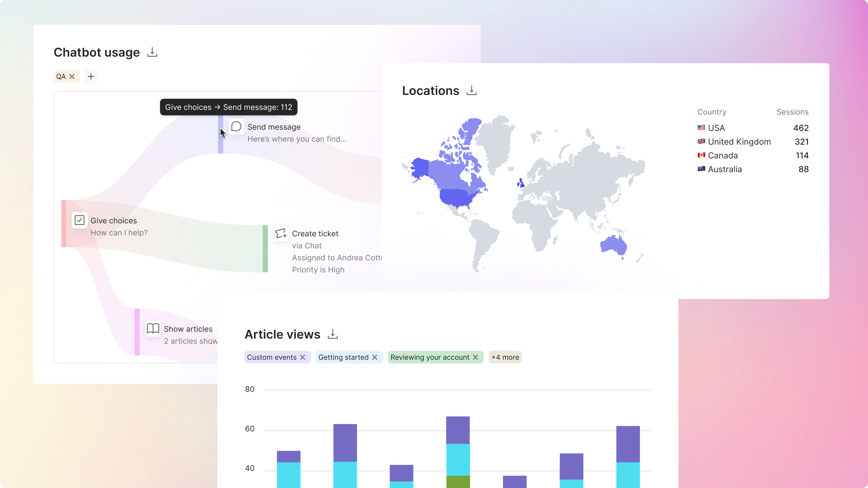
Task: Click the USA flag icon
Action: point(701,127)
